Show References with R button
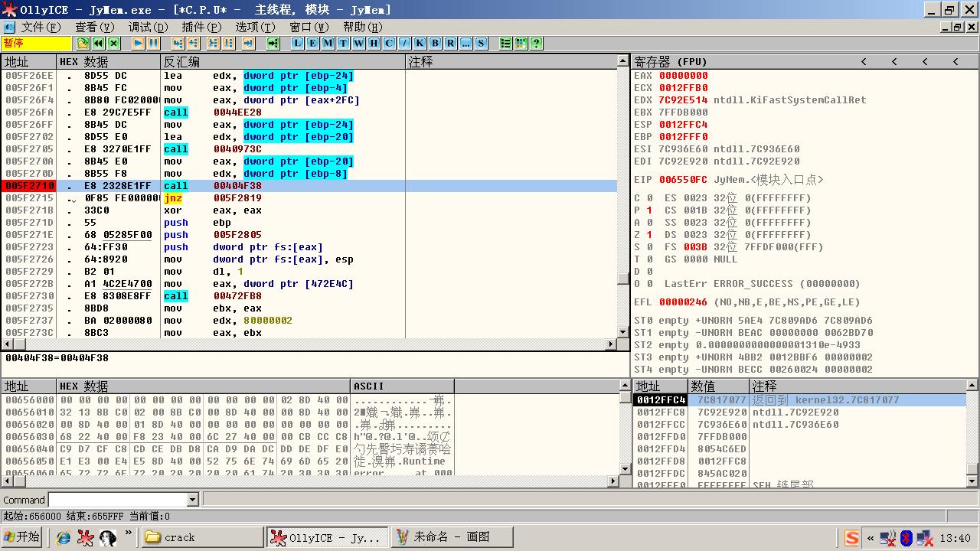This screenshot has width=980, height=551. click(450, 44)
